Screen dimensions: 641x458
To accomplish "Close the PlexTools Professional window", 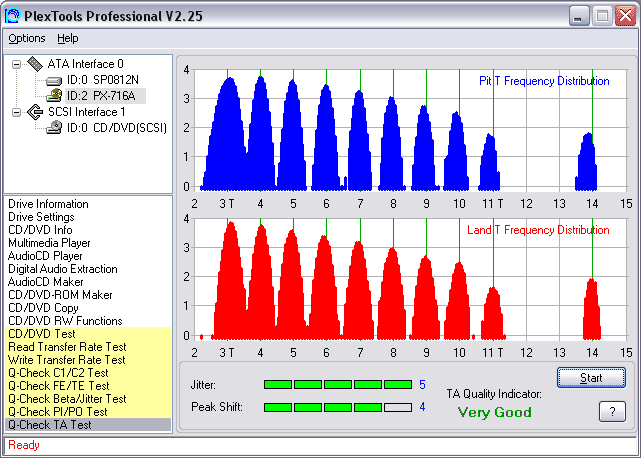I will (625, 16).
